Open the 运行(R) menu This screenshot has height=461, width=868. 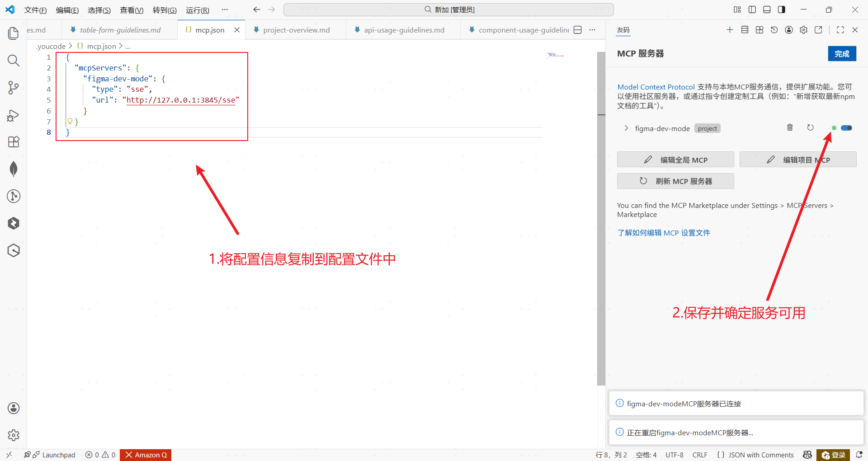click(197, 10)
